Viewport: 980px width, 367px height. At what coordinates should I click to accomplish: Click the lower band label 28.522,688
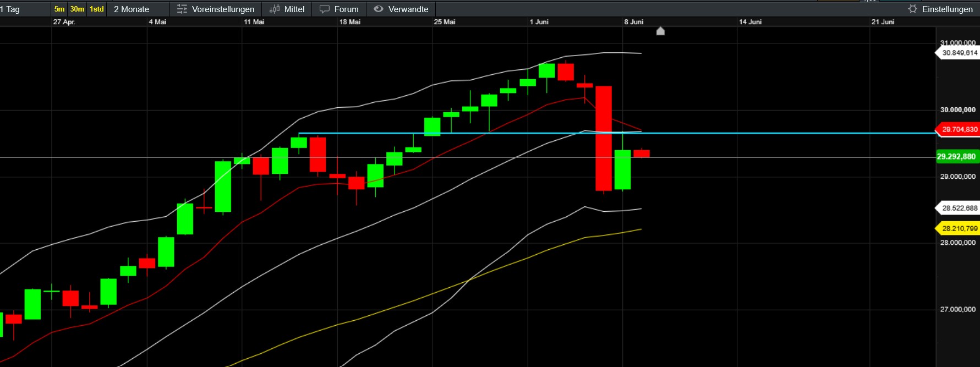(x=957, y=208)
